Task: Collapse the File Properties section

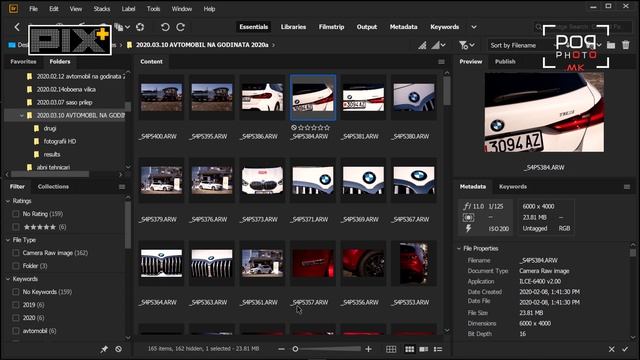Action: click(x=459, y=249)
